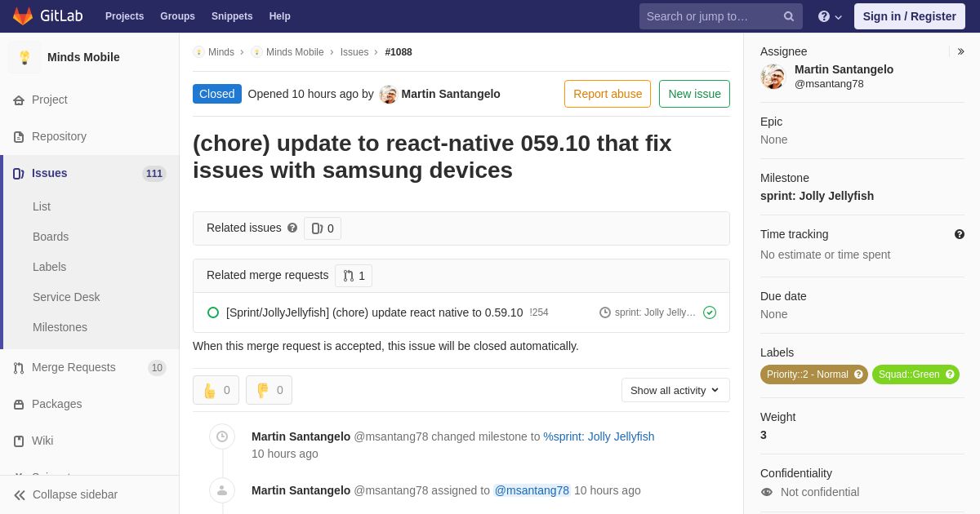Open the Help question-mark menu
This screenshot has width=980, height=514.
click(830, 16)
